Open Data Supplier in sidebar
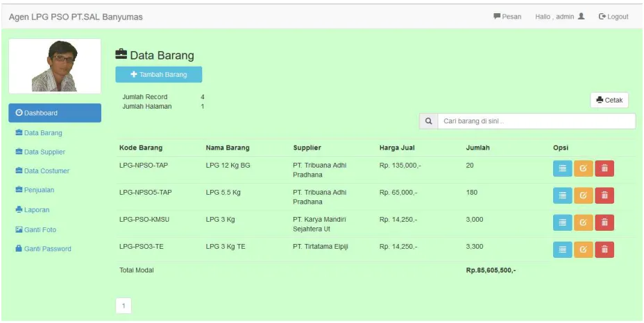The width and height of the screenshot is (644, 323). tap(40, 152)
